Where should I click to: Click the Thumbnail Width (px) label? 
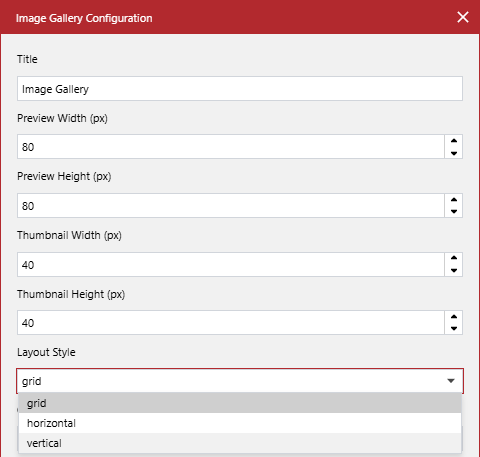[69, 235]
